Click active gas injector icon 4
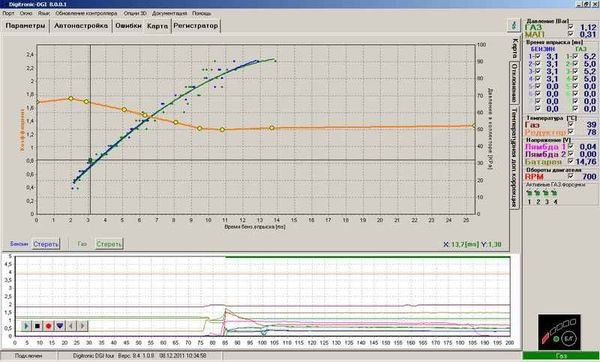 click(x=555, y=194)
